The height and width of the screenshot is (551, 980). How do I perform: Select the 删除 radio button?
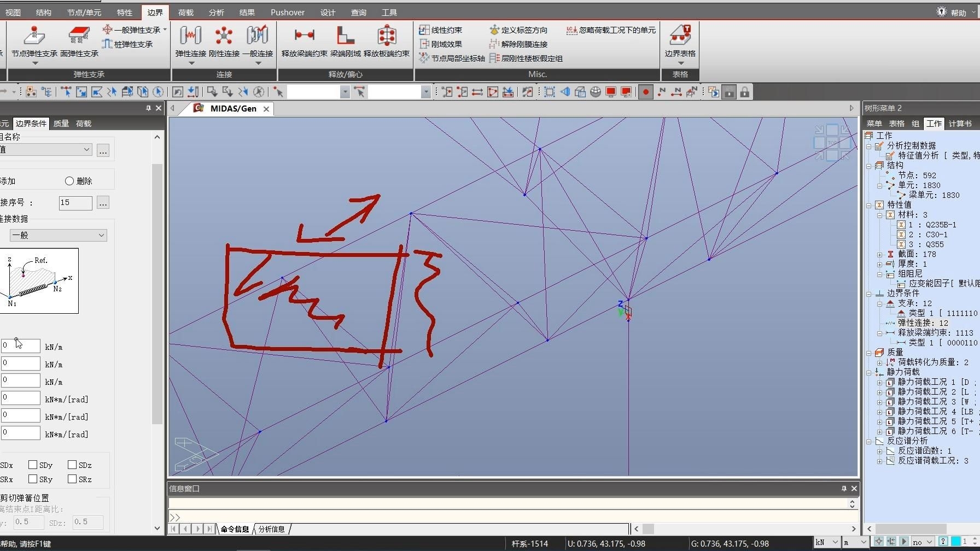click(x=69, y=181)
